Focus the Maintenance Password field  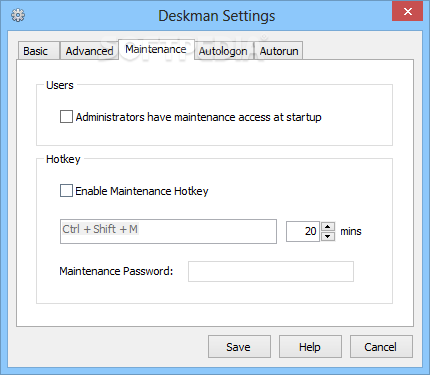[x=271, y=271]
